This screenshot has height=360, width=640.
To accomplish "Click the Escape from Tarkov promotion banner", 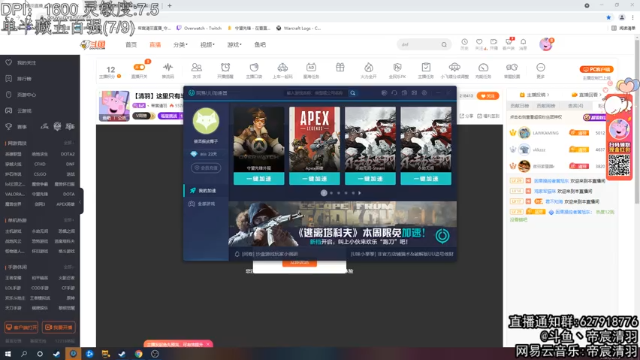I will pos(342,224).
